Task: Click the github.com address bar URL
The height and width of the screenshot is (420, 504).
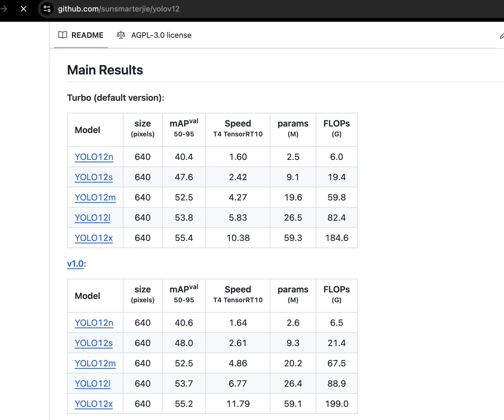Action: coord(119,9)
